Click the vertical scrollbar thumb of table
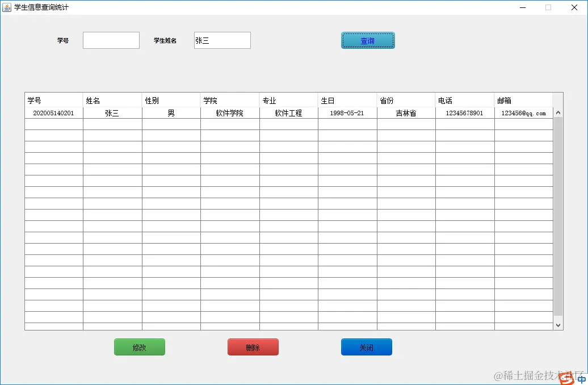588x385 pixels. pyautogui.click(x=558, y=216)
